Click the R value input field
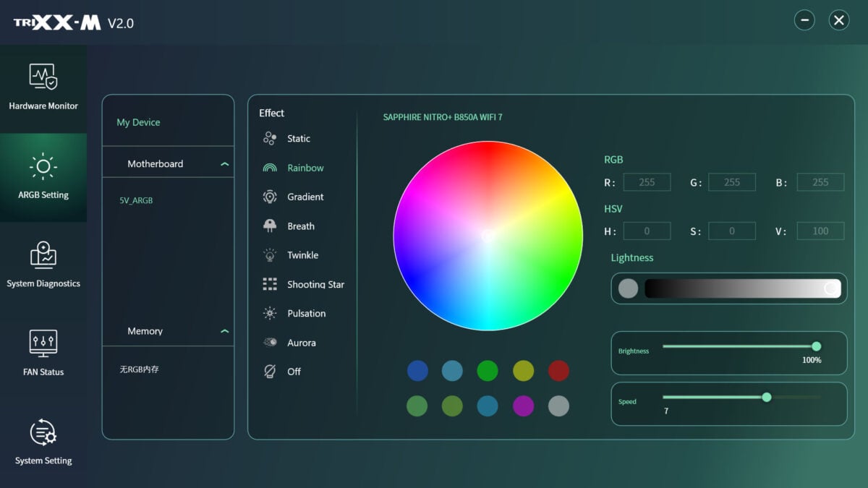This screenshot has height=488, width=868. (647, 182)
